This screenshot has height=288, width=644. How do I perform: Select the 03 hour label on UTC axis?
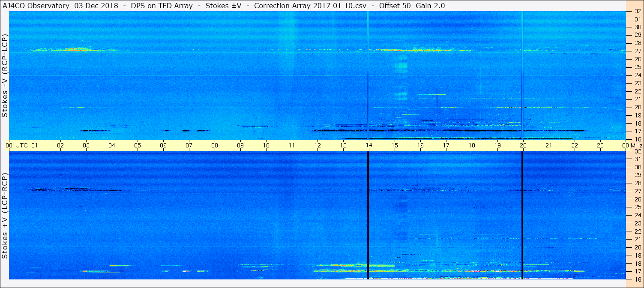[x=86, y=145]
